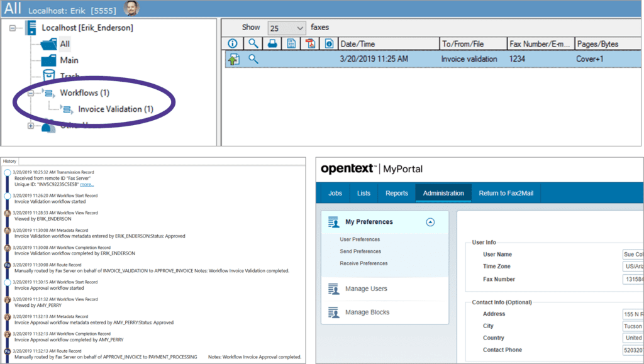The image size is (644, 364).
Task: Select the Search magnifier icon in the fax toolbar
Action: point(253,43)
